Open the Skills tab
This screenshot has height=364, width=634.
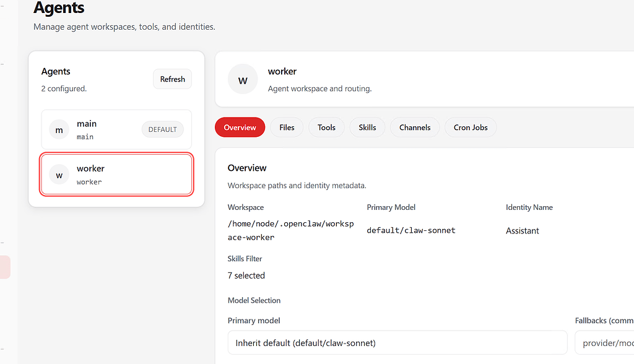click(367, 128)
